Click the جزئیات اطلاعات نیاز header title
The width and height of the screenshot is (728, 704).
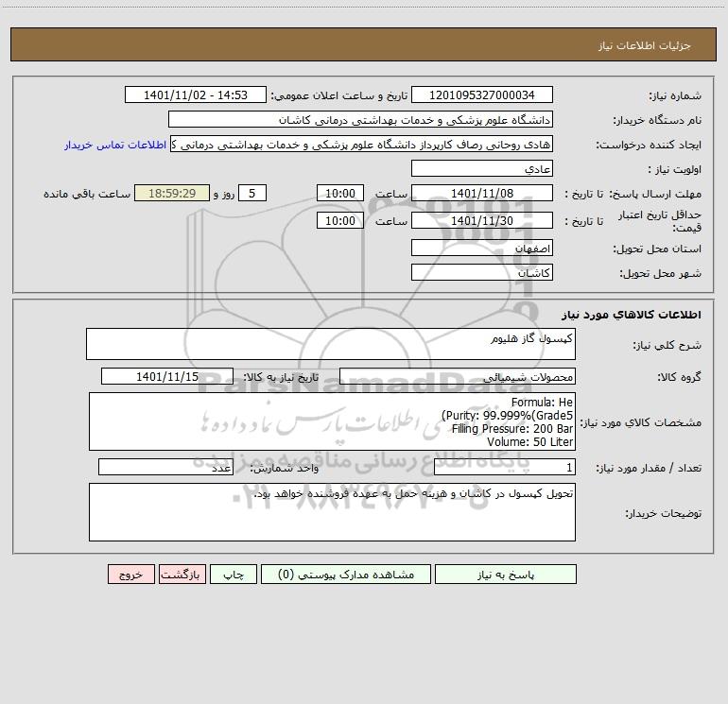(645, 45)
